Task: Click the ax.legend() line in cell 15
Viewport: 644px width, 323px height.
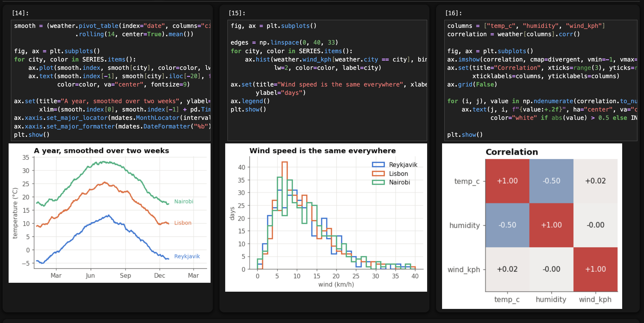Action: (250, 101)
